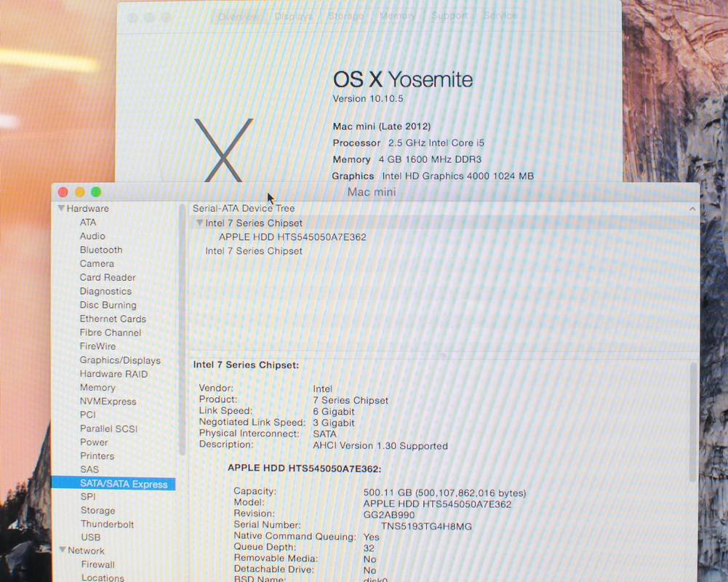Select APPLE HDD HTS545050A7E362 in device tree

point(292,237)
